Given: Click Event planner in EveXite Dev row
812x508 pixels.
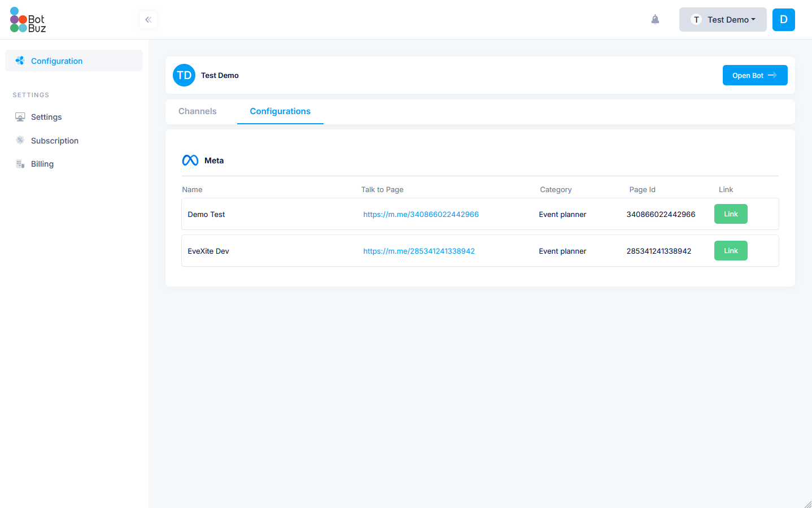Looking at the screenshot, I should pyautogui.click(x=562, y=251).
